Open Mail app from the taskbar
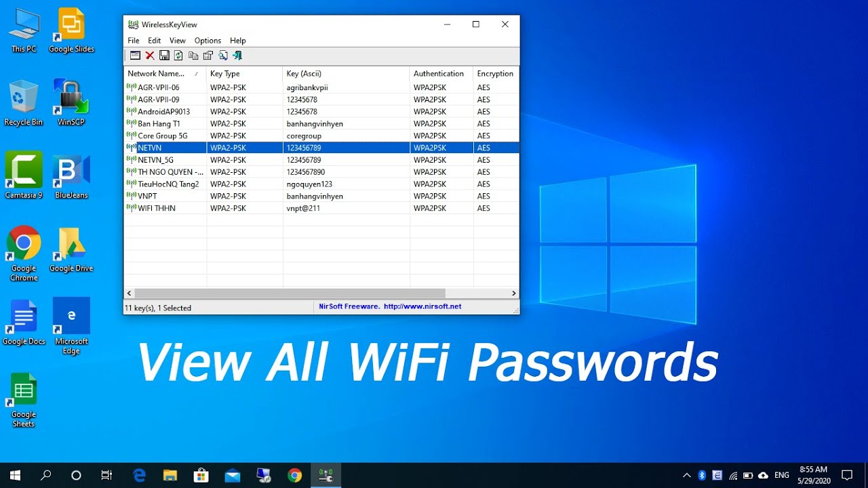The width and height of the screenshot is (868, 488). [233, 475]
